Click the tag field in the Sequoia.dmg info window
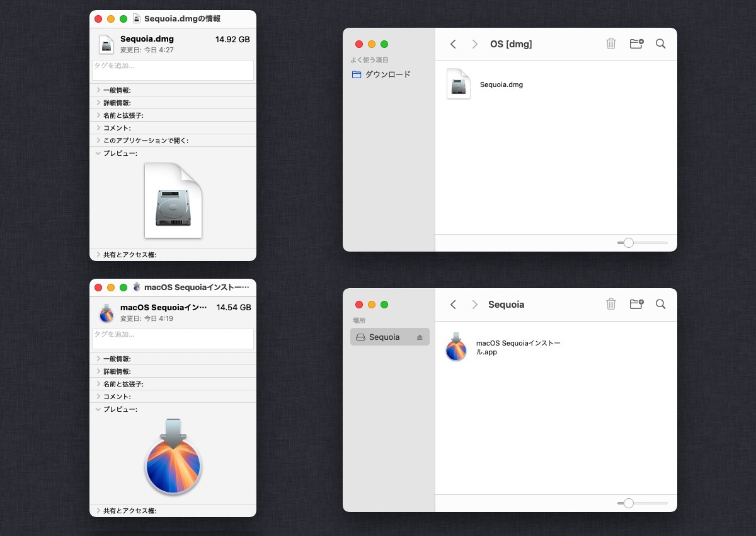Image resolution: width=756 pixels, height=536 pixels. click(173, 70)
